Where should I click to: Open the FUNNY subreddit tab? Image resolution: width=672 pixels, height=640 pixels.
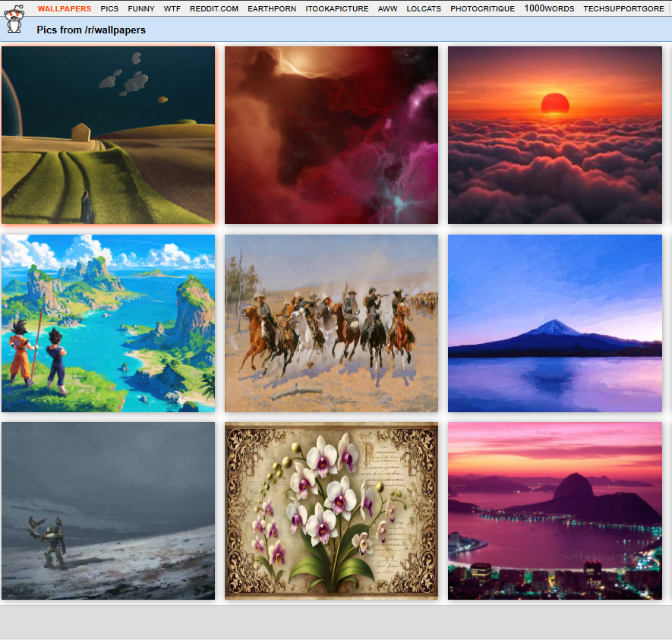pyautogui.click(x=141, y=9)
